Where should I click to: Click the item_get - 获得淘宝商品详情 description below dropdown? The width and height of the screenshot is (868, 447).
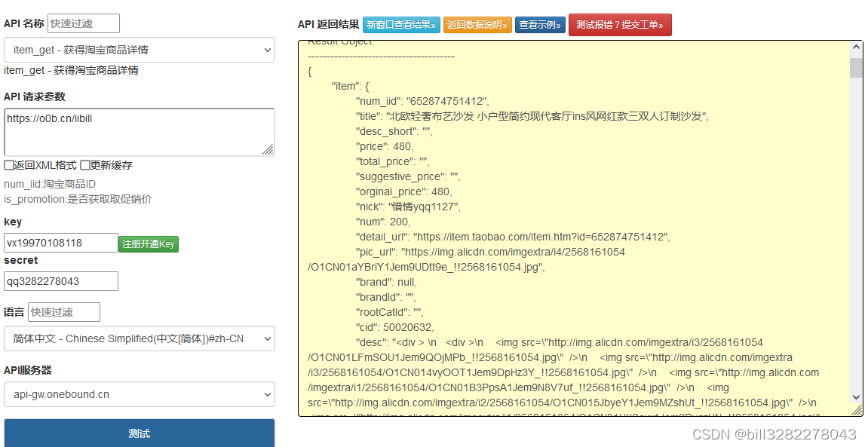[x=72, y=70]
